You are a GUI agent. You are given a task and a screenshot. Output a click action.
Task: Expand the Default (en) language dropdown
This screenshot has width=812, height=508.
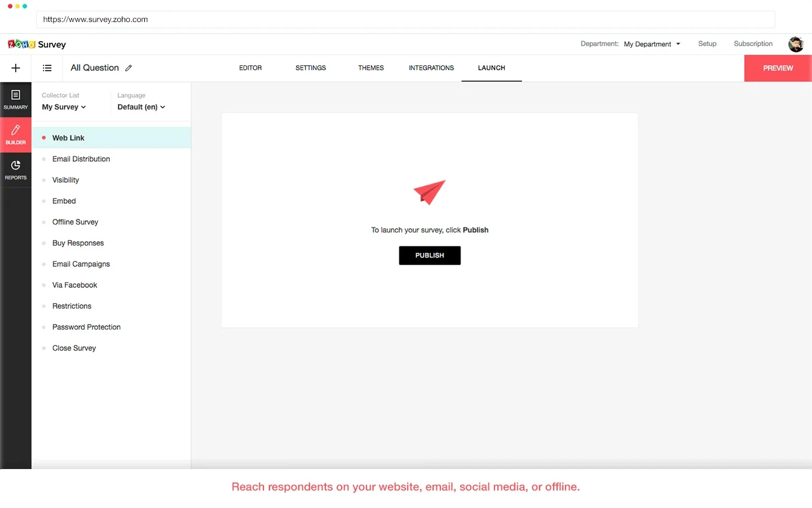140,107
